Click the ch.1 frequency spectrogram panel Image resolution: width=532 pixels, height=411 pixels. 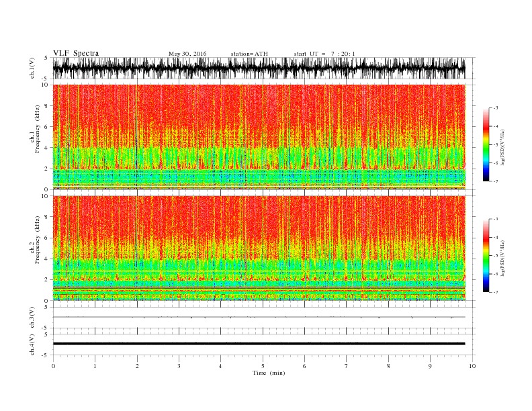tap(259, 137)
